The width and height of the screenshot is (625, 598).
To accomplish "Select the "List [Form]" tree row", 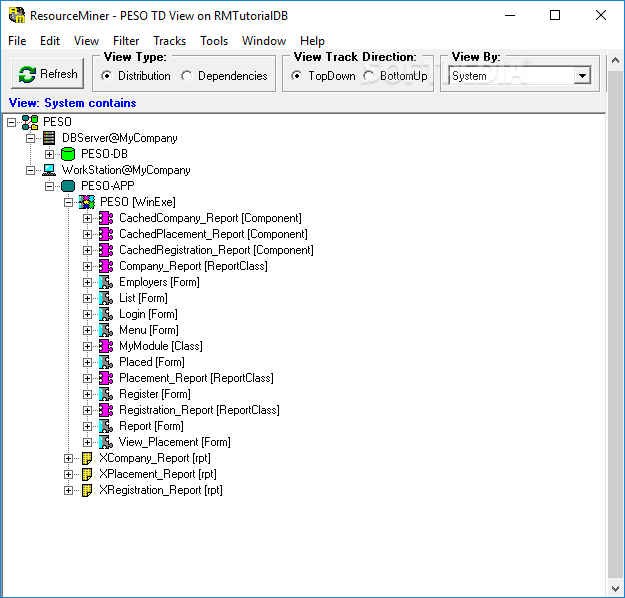I will (143, 298).
